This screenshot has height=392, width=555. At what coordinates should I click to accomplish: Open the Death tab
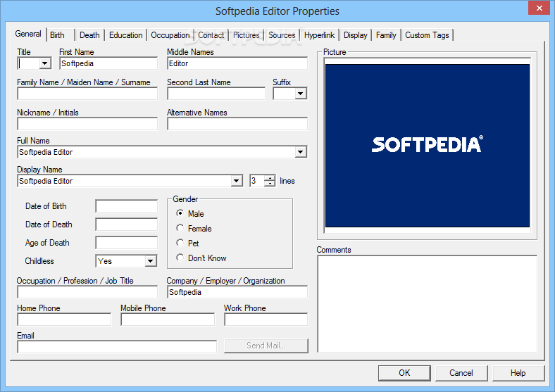(89, 35)
